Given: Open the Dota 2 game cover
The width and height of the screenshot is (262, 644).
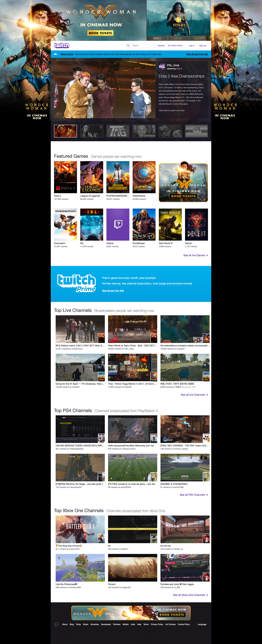Looking at the screenshot, I should [x=66, y=177].
